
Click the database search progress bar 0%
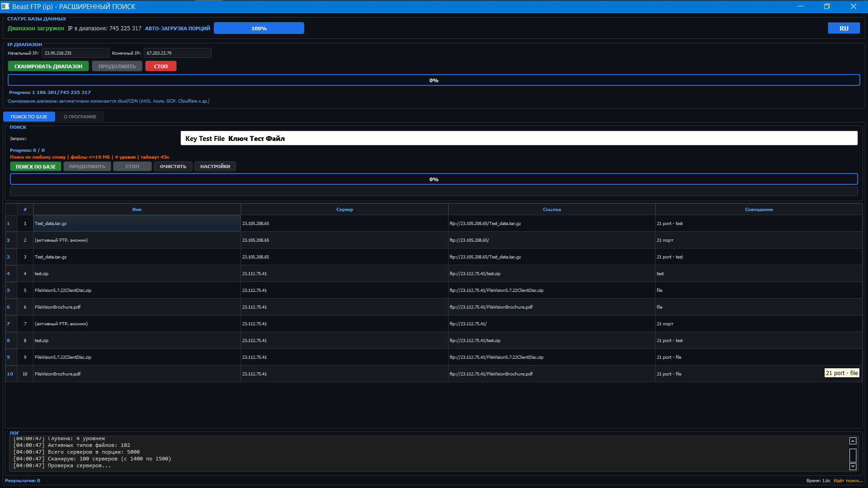[434, 179]
